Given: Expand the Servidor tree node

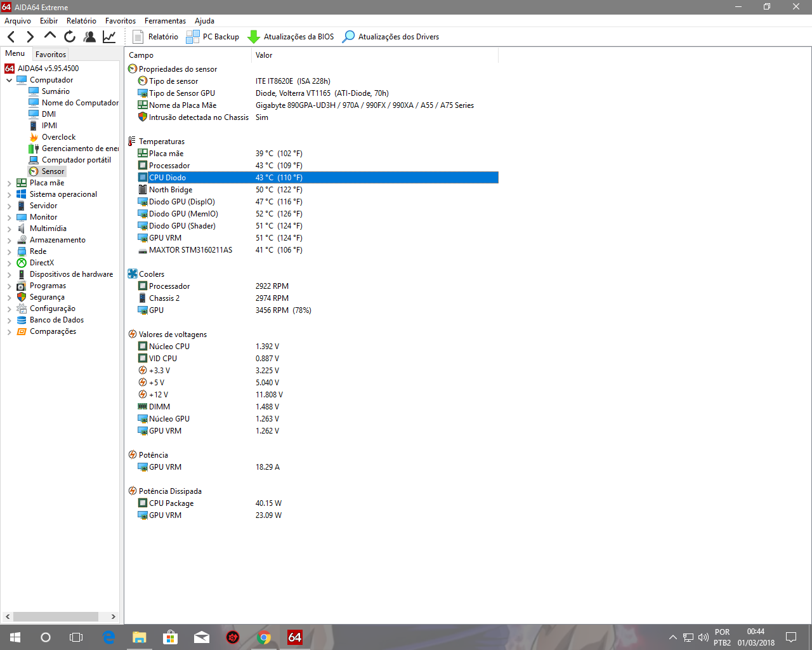Looking at the screenshot, I should point(9,206).
